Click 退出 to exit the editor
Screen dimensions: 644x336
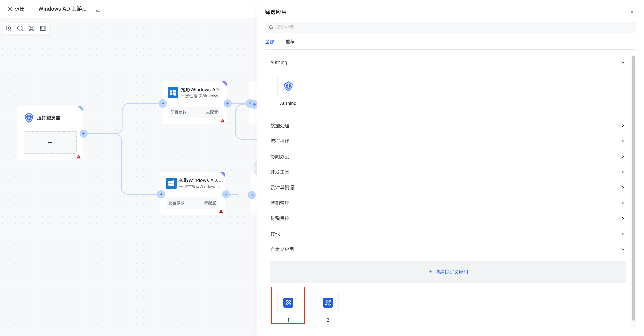pos(16,9)
